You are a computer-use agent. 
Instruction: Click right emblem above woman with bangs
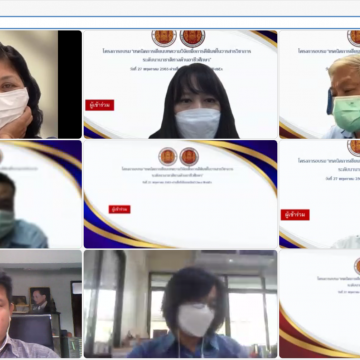click(192, 38)
